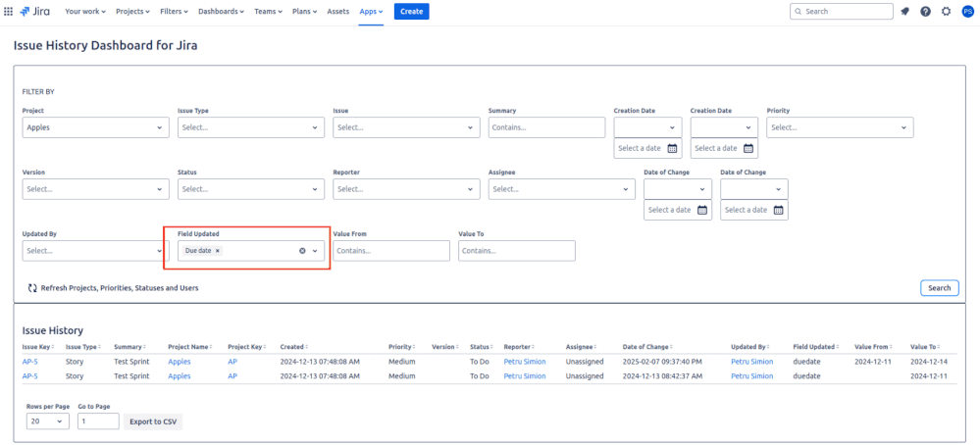Open the app switcher grid icon
This screenshot has width=980, height=445.
8,11
